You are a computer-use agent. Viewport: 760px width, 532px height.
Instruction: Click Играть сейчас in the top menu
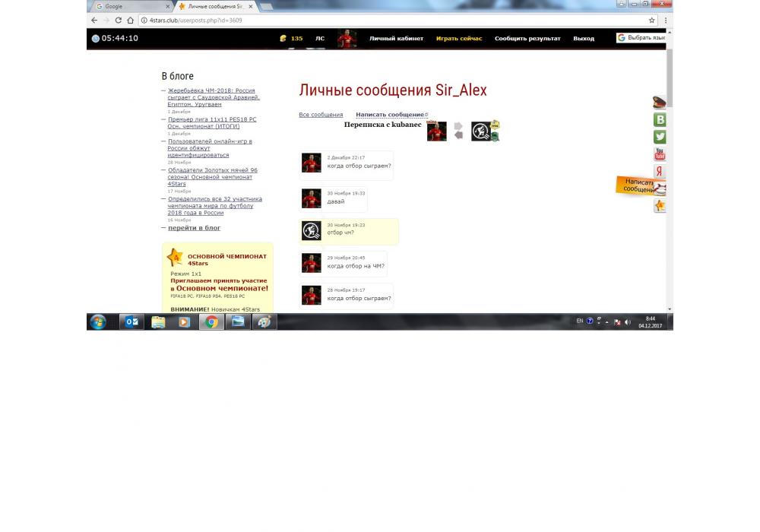tap(458, 38)
